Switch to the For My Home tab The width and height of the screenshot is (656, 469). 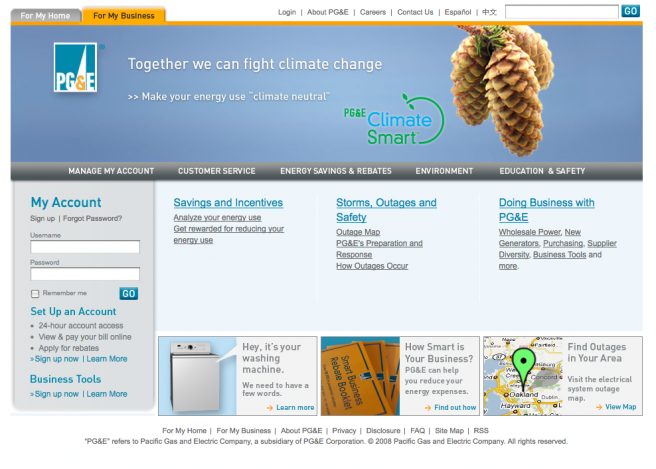[45, 16]
